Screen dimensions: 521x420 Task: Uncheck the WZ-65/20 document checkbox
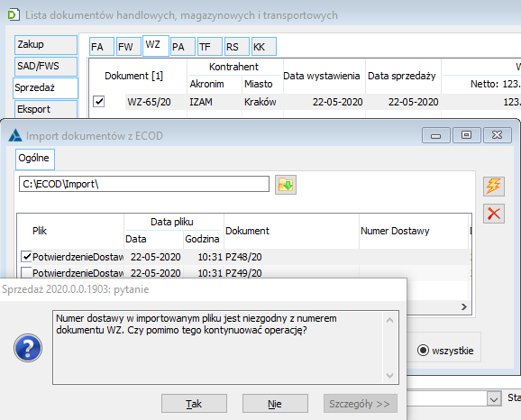[99, 101]
